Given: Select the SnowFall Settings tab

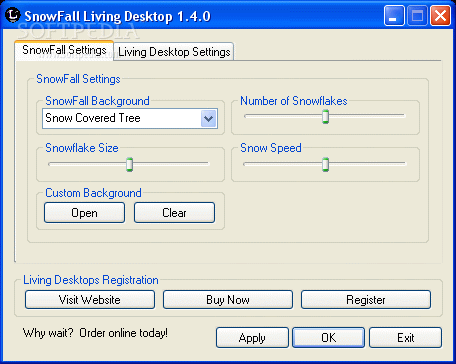Looking at the screenshot, I should [64, 50].
